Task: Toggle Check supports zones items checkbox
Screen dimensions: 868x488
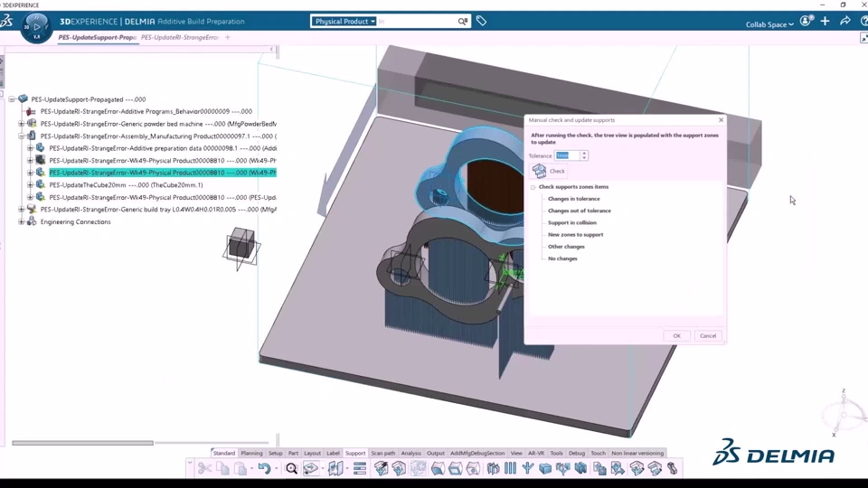Action: point(533,187)
